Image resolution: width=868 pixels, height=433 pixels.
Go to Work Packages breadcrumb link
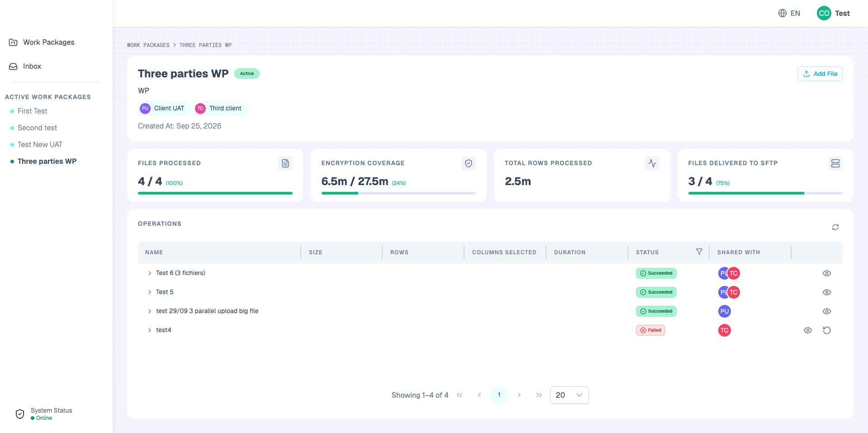coord(148,45)
